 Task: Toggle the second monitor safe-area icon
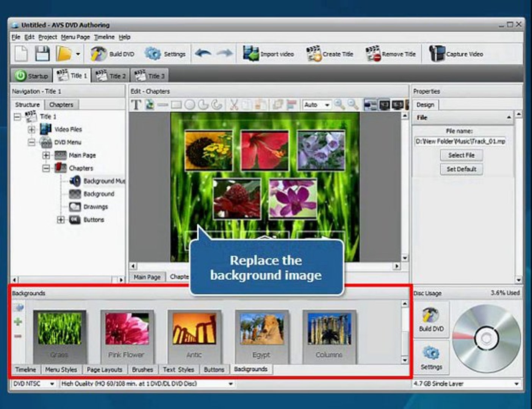tap(384, 105)
